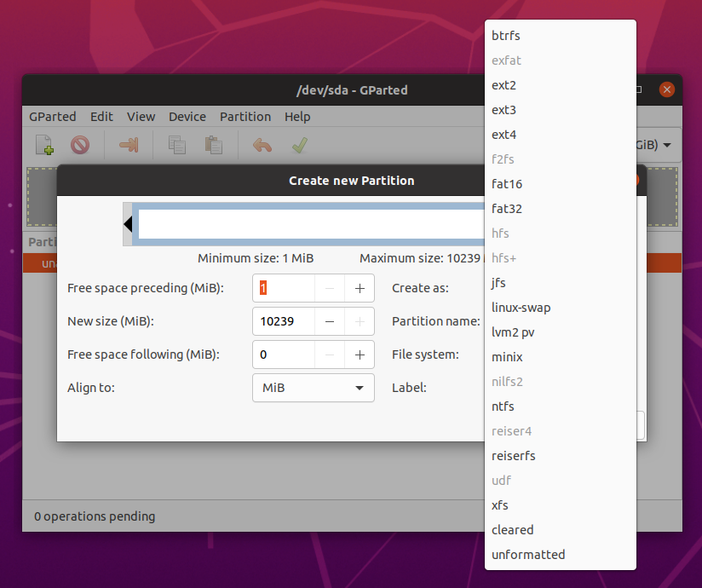Focus the New size field showing 10239
702x588 pixels.
tap(284, 321)
